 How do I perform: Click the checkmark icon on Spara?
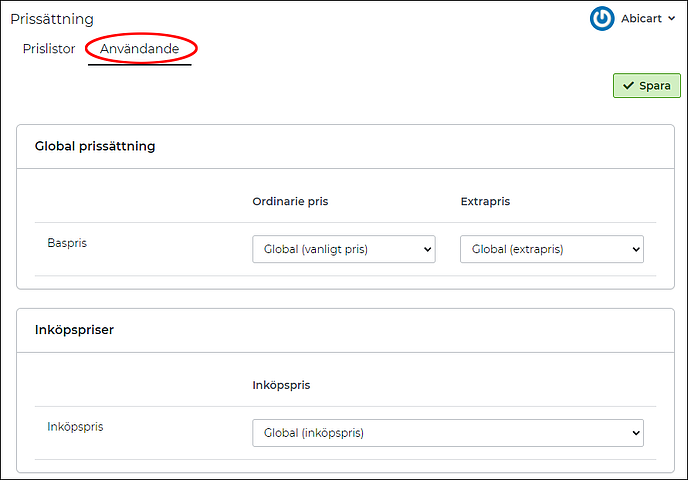pyautogui.click(x=628, y=86)
